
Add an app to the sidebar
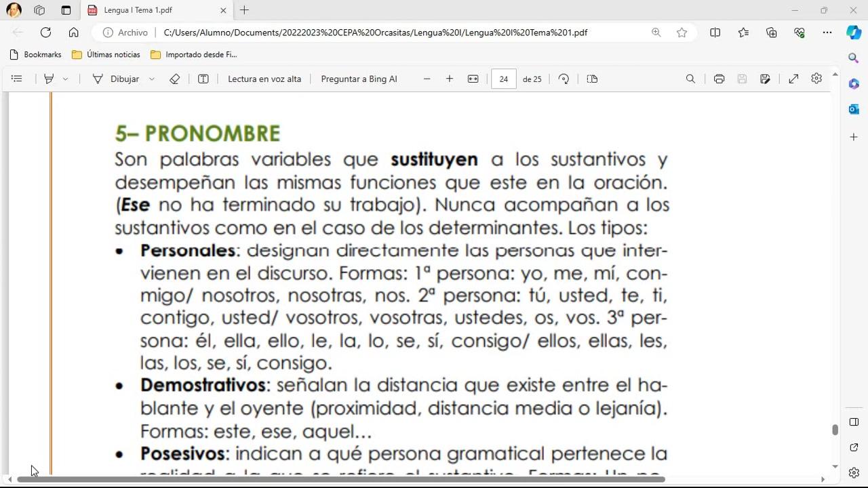(854, 137)
